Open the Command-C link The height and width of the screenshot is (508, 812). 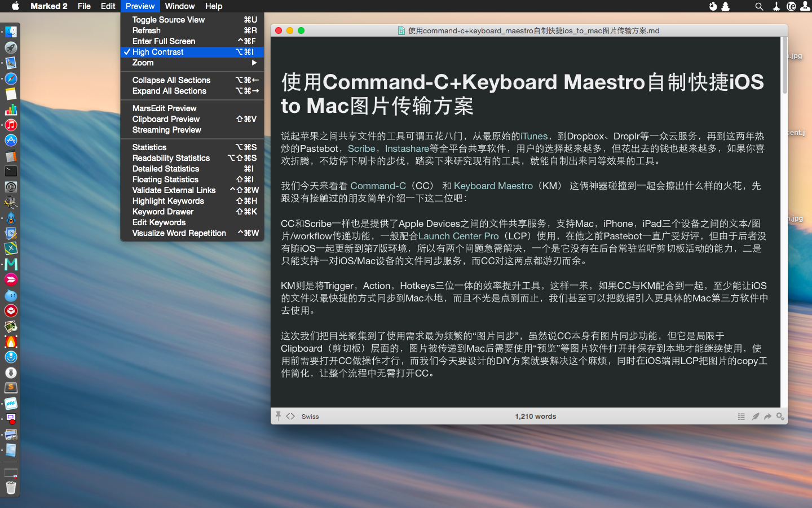click(x=378, y=186)
